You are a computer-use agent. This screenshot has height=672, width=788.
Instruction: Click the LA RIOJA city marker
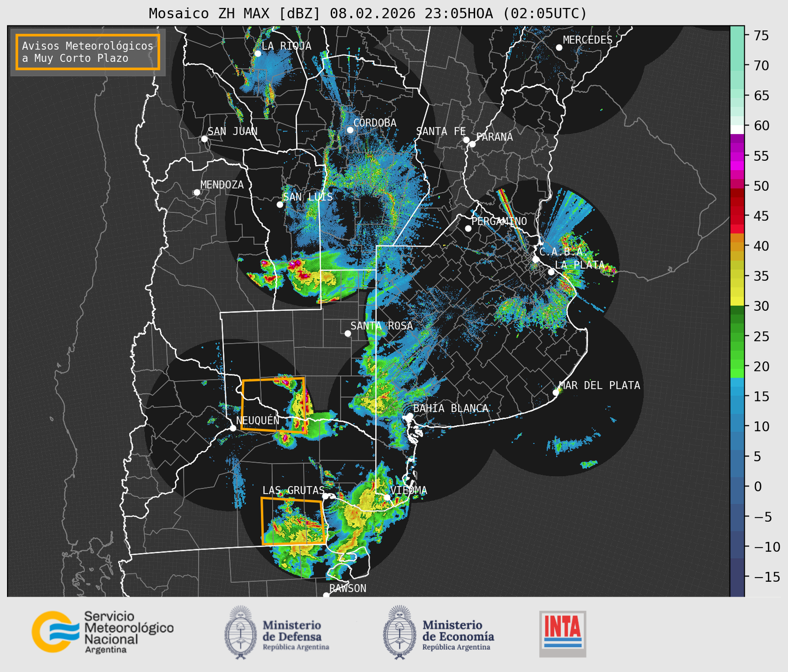[258, 54]
